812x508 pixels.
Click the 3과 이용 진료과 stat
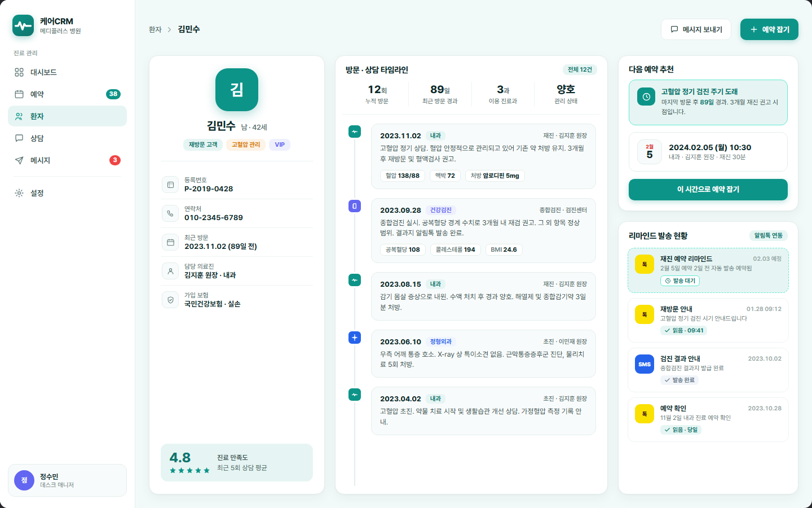click(x=503, y=94)
